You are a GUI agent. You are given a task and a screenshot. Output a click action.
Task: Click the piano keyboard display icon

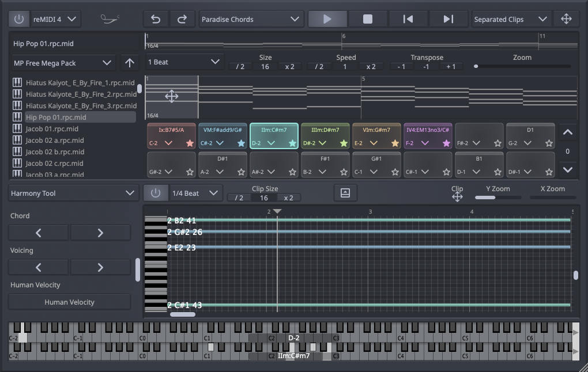(x=345, y=193)
